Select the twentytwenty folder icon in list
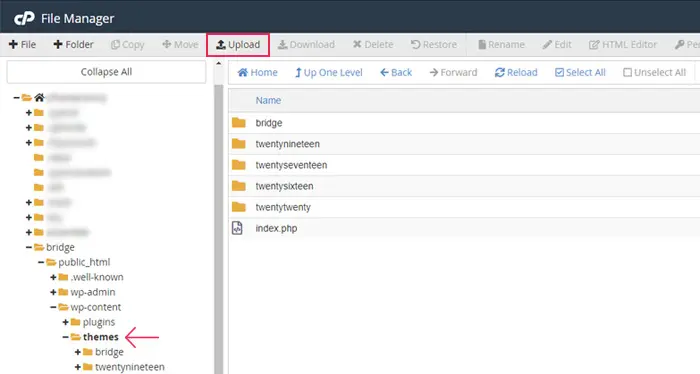Viewport: 700px width, 374px height. pyautogui.click(x=239, y=207)
